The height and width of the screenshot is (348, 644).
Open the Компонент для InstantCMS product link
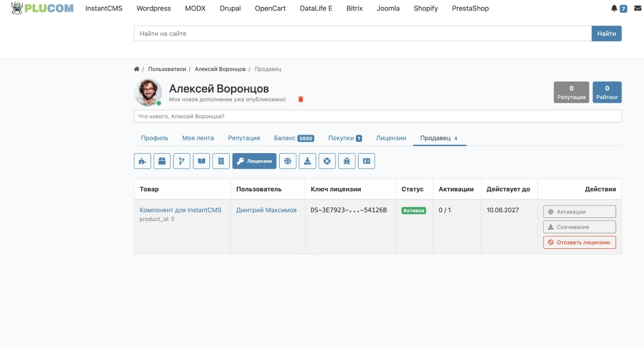[x=180, y=210]
